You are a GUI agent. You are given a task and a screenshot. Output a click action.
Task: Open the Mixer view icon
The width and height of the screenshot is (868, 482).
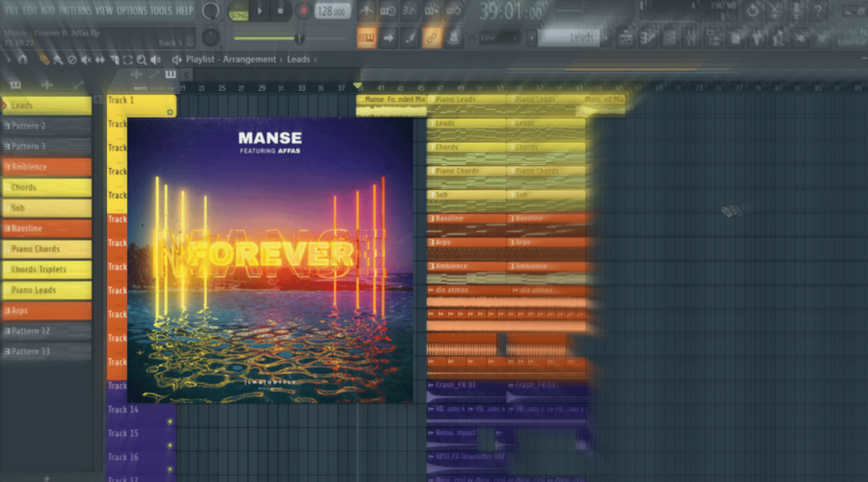(692, 38)
